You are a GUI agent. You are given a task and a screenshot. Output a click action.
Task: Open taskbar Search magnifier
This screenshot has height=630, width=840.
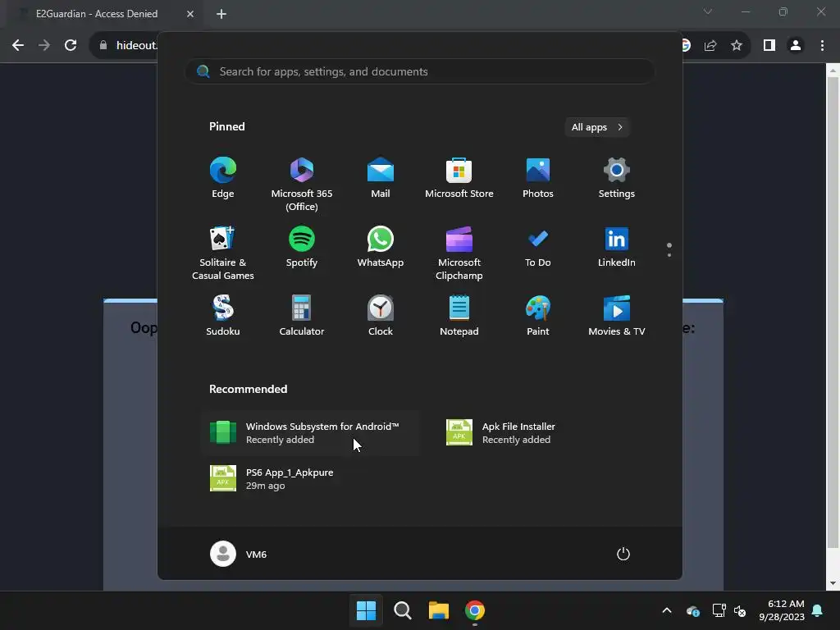tap(402, 610)
